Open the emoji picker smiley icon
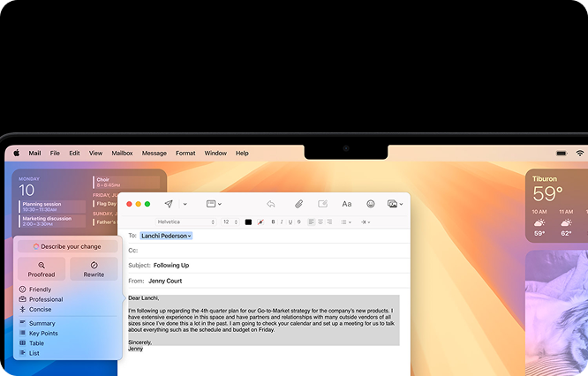This screenshot has height=376, width=588. coord(371,204)
